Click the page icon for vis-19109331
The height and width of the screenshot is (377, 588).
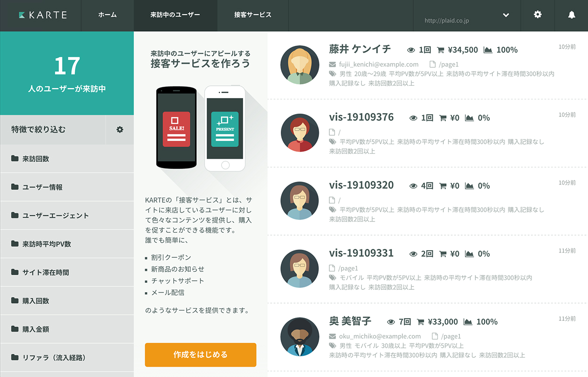click(x=332, y=268)
